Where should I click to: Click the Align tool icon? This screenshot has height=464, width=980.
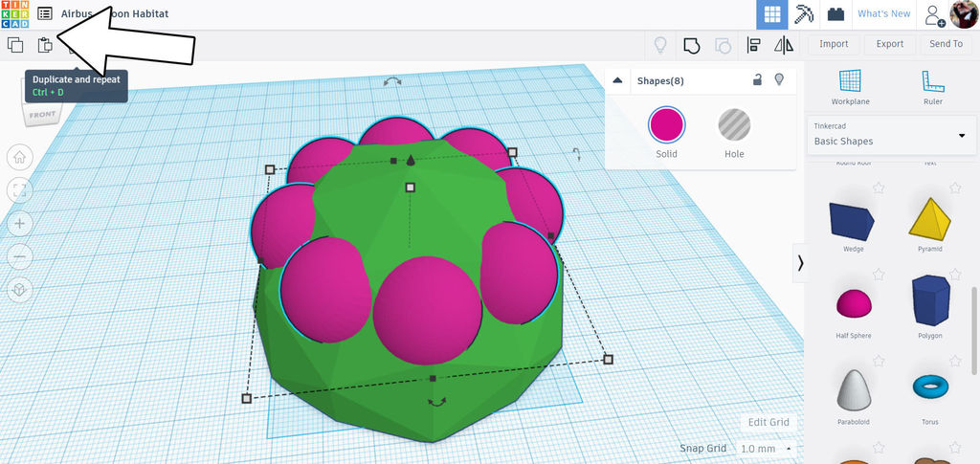pyautogui.click(x=754, y=45)
